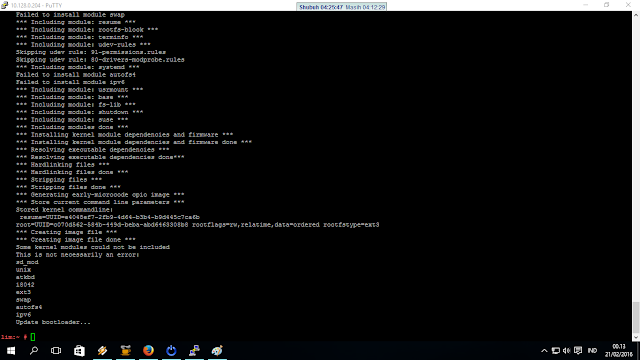
Task: Show hidden system tray icons
Action: [544, 351]
